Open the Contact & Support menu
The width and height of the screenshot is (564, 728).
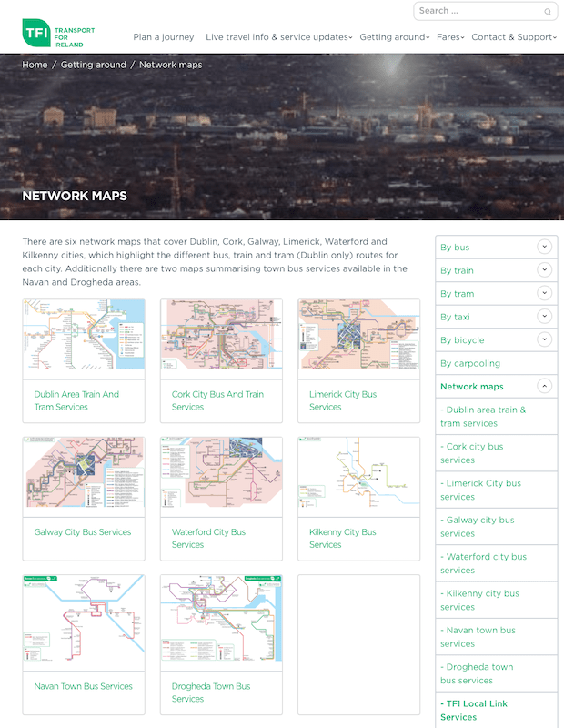tap(514, 37)
